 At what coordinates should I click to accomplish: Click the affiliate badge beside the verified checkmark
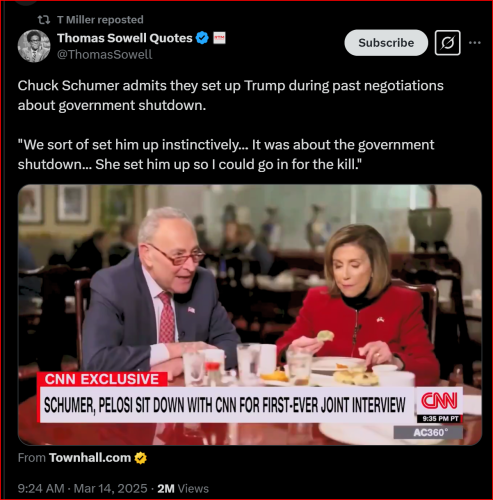point(219,38)
